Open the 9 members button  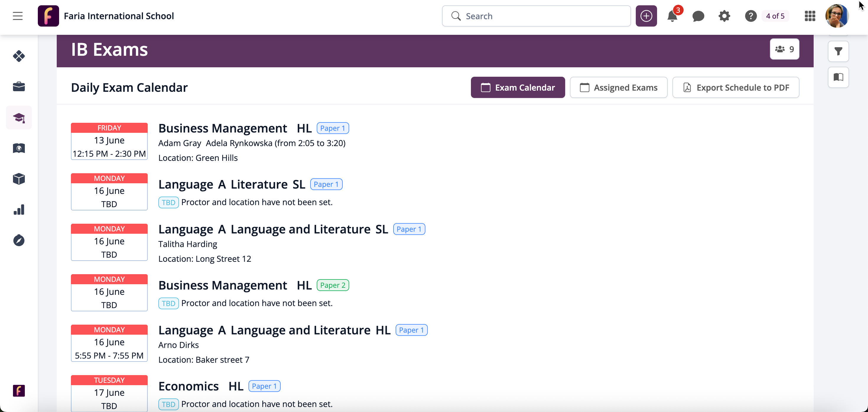coord(784,49)
